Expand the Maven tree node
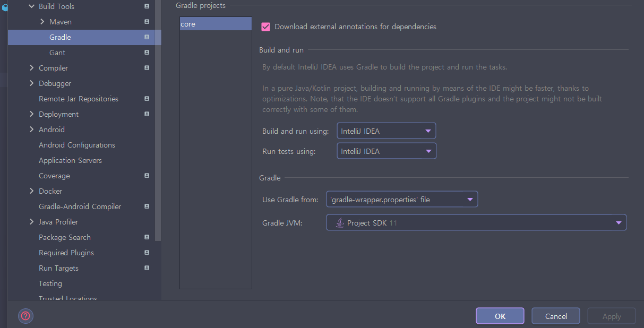Image resolution: width=644 pixels, height=328 pixels. pyautogui.click(x=42, y=22)
